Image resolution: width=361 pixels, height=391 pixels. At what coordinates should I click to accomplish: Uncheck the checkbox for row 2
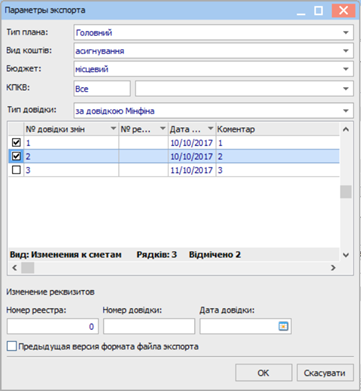[x=16, y=156]
